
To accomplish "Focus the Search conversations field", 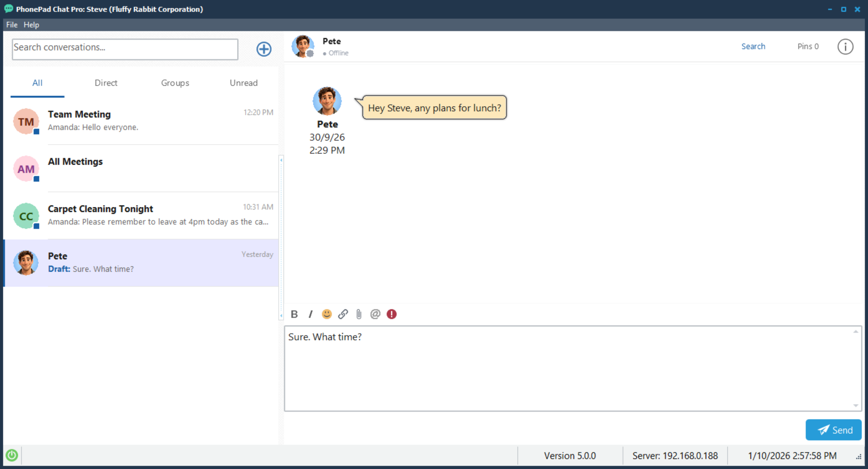I will point(125,49).
